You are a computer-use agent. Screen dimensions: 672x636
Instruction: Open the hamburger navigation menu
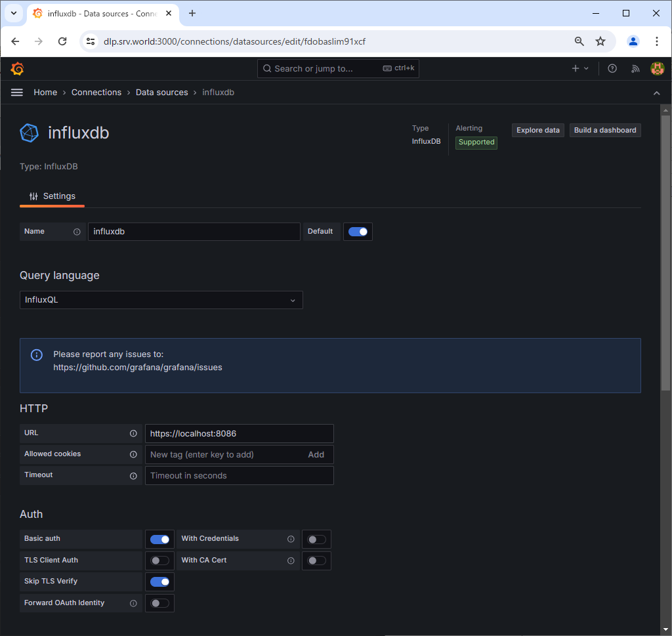click(16, 93)
